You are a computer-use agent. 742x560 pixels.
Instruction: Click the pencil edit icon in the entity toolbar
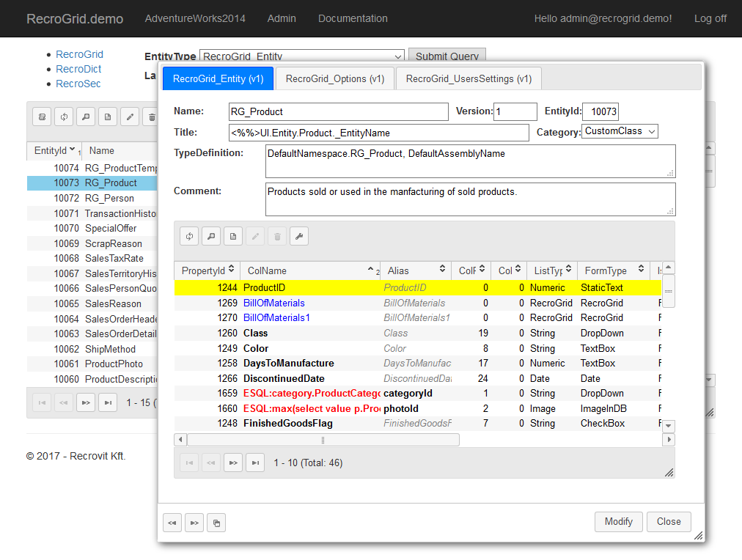click(x=130, y=117)
